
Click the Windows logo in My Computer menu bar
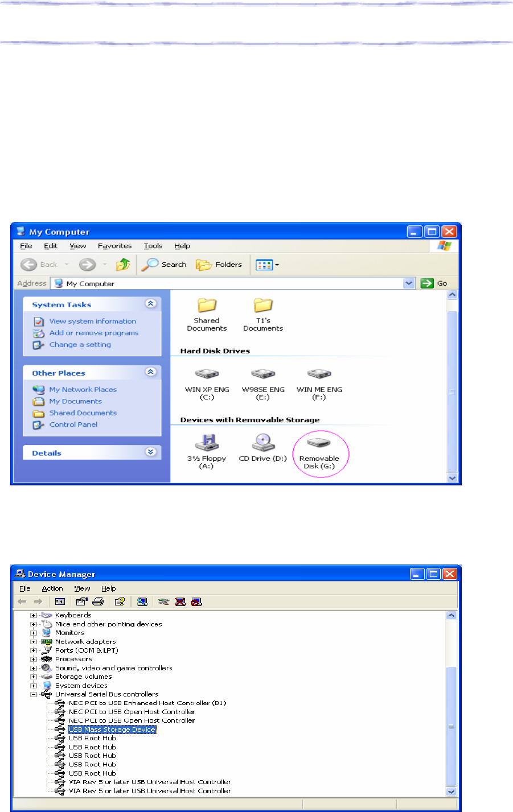tap(445, 246)
